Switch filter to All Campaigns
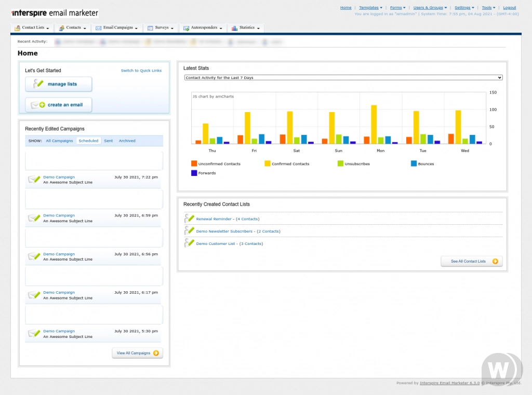532x395 pixels. coord(59,140)
